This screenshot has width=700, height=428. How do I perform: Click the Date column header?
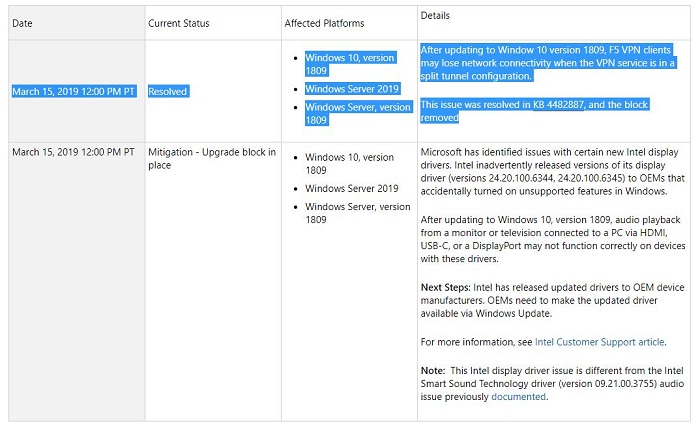point(22,22)
